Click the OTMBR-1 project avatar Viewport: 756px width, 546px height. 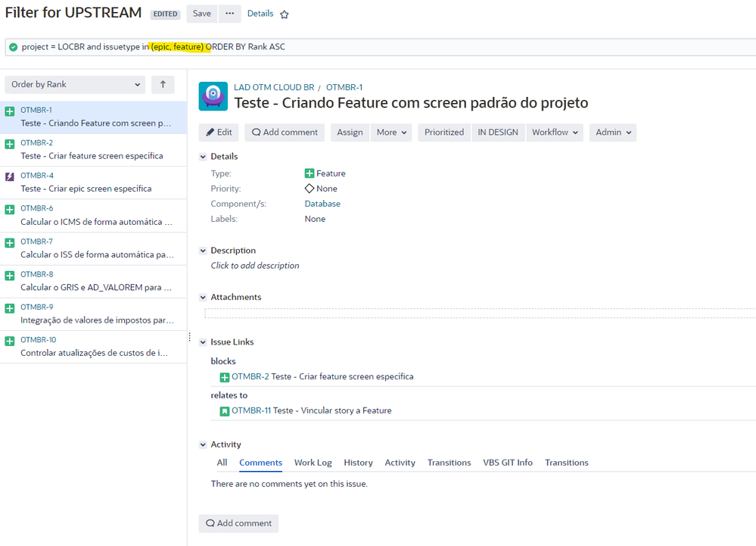[x=213, y=96]
